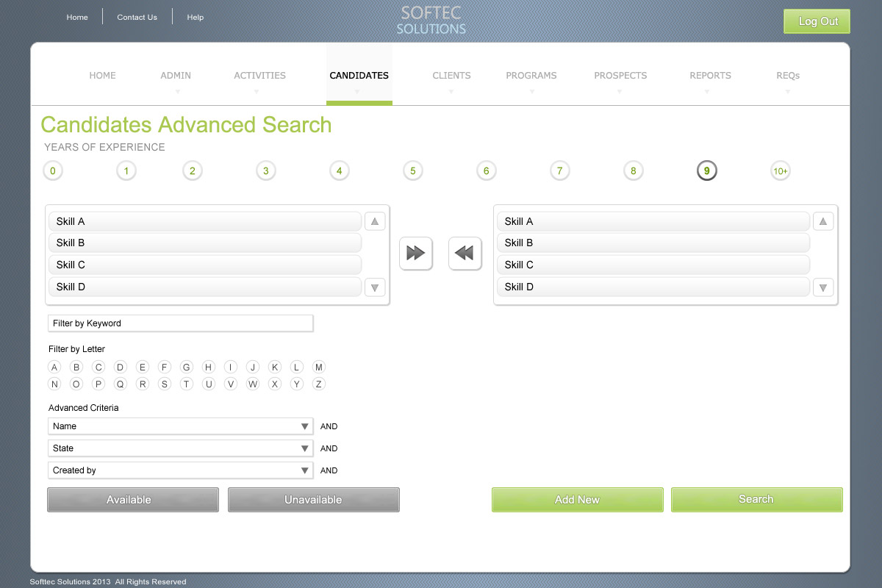
Task: Select 10+ years of experience
Action: coord(780,171)
